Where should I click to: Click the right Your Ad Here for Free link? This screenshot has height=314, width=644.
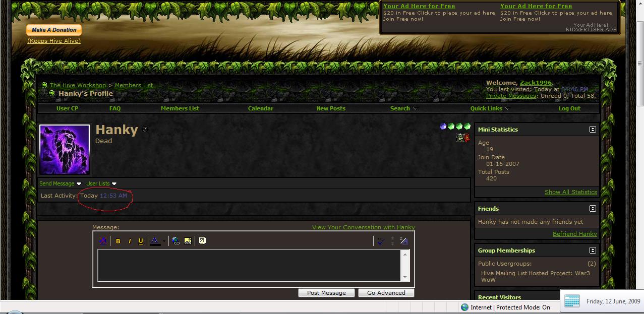[536, 6]
